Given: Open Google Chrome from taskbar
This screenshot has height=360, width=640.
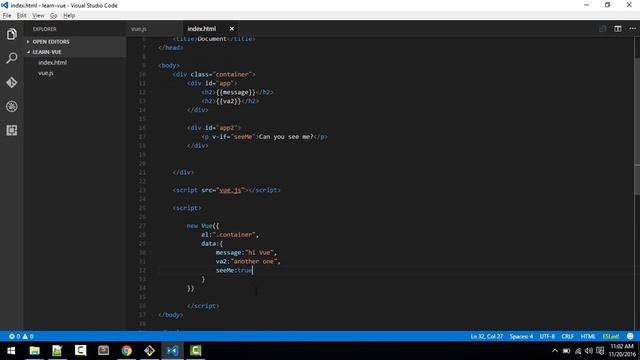Looking at the screenshot, I should click(x=127, y=351).
